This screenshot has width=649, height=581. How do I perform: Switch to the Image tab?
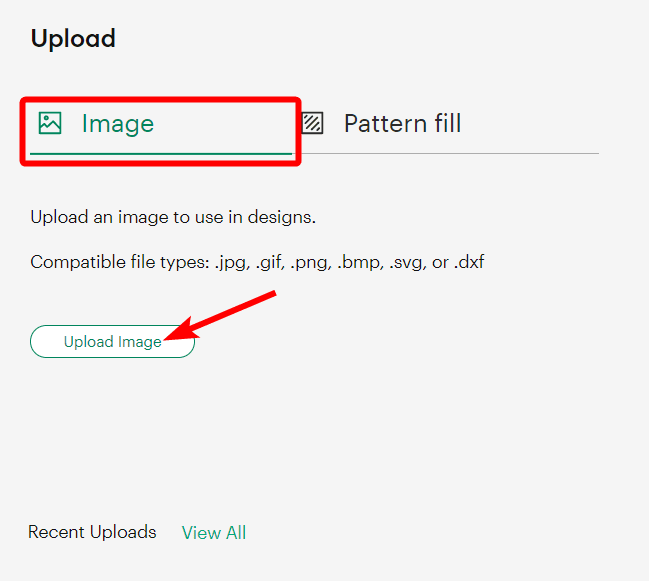[117, 124]
